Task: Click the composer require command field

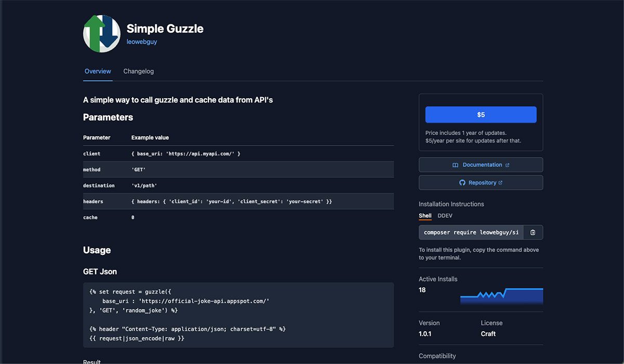Action: pos(471,232)
